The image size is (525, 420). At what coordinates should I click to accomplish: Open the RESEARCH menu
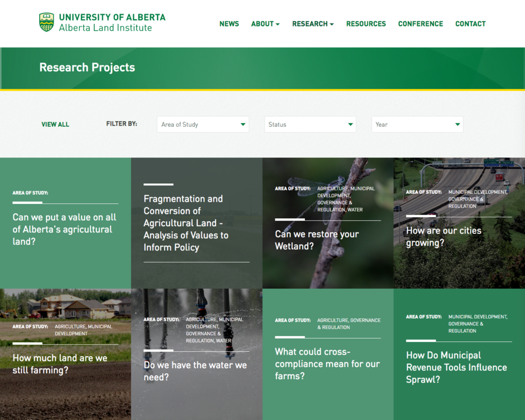tap(313, 24)
